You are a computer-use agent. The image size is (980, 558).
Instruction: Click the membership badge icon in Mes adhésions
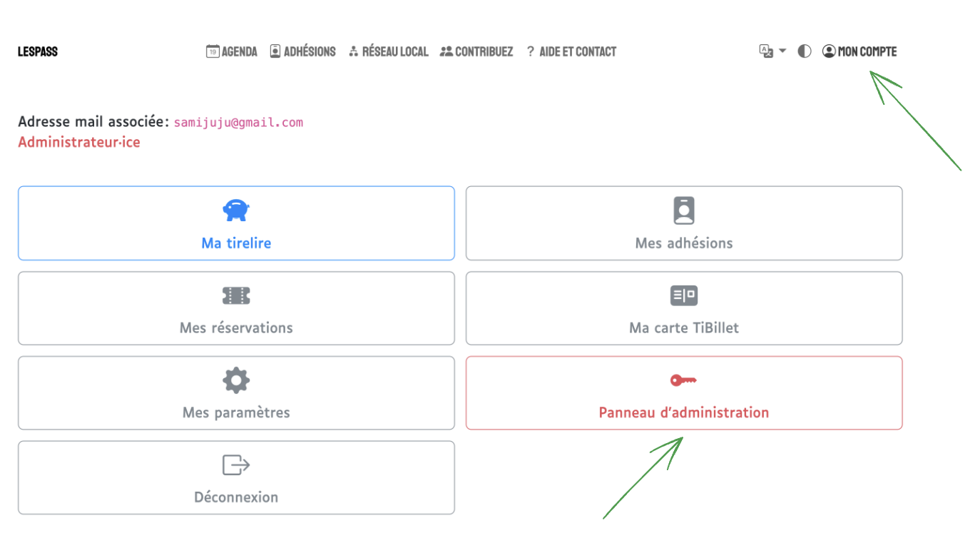683,210
